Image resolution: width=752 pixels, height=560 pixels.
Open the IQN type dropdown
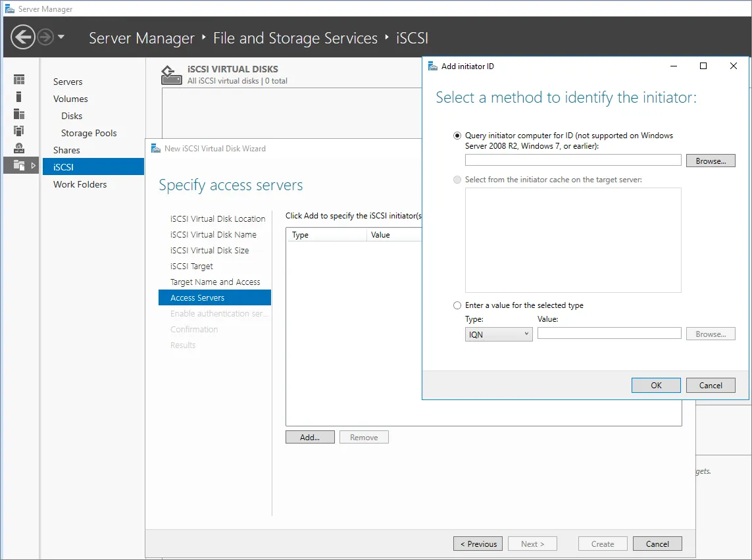[x=498, y=334]
